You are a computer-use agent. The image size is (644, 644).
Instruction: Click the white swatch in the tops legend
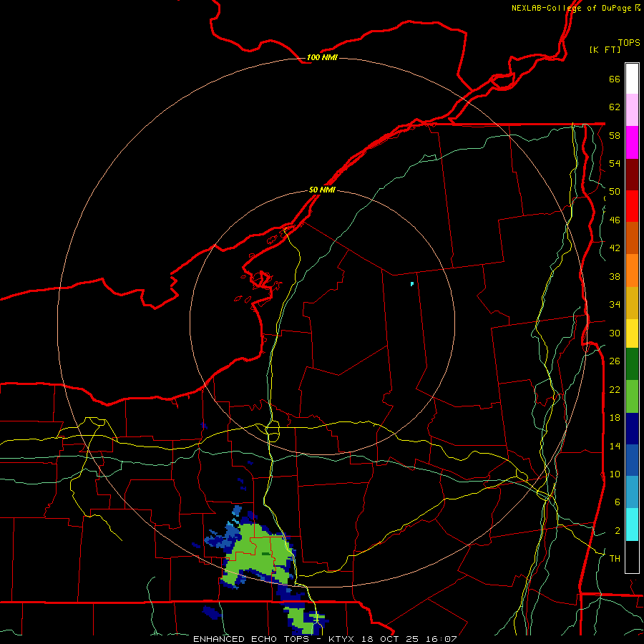[x=632, y=79]
